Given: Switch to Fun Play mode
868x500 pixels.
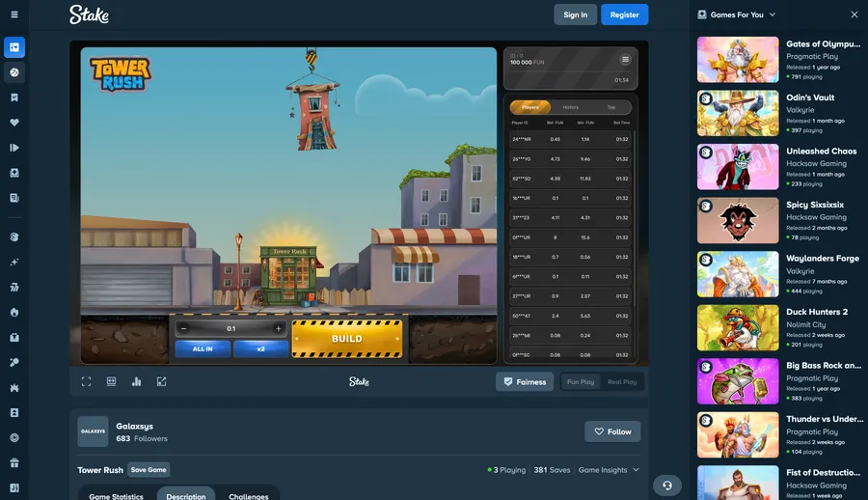Looking at the screenshot, I should pos(581,382).
